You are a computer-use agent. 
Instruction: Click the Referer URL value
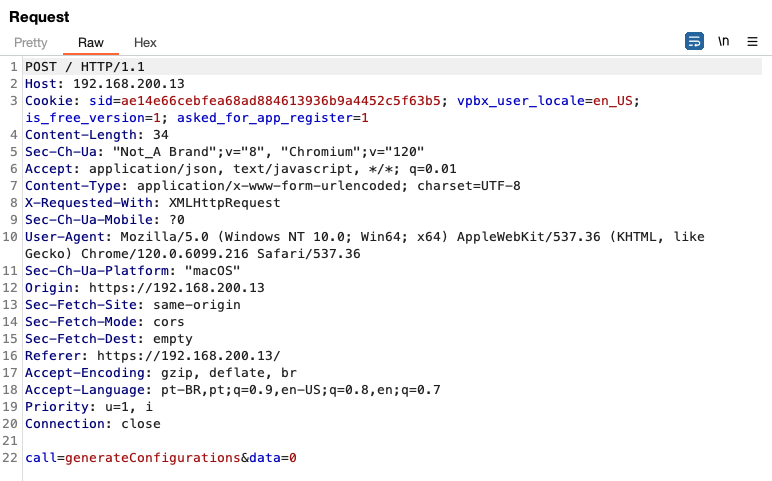pos(189,356)
